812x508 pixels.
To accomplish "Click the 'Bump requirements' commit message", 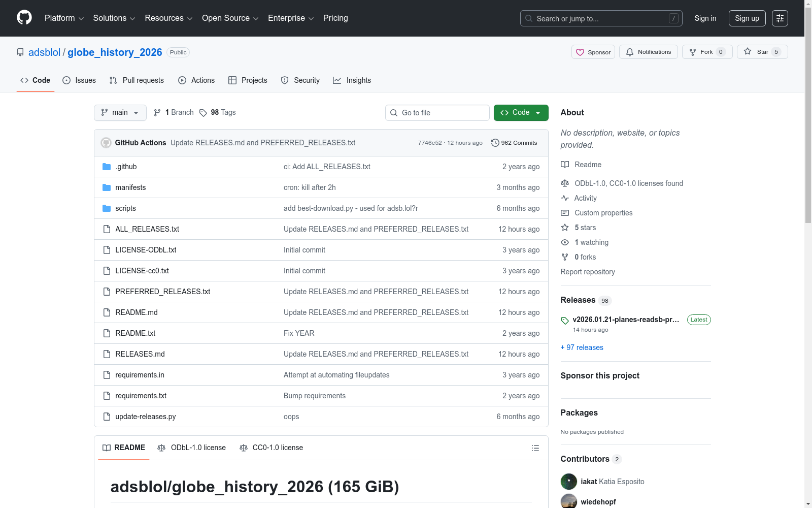I will (x=315, y=396).
